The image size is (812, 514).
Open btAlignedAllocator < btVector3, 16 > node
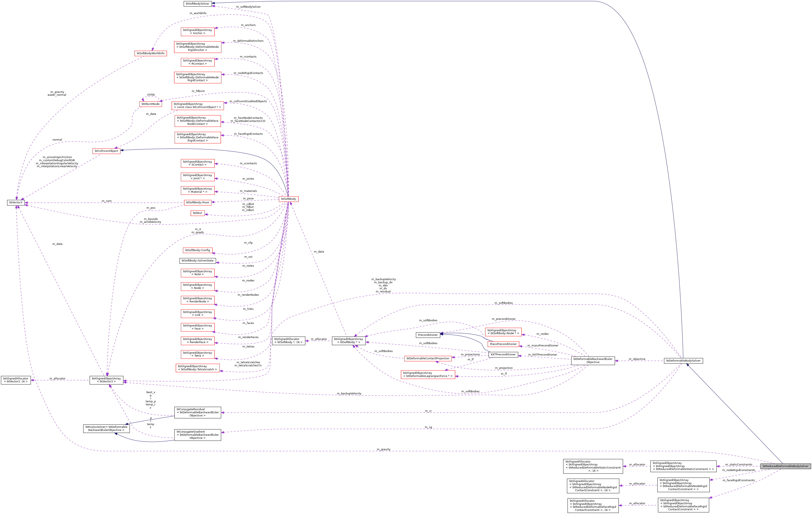click(x=16, y=380)
